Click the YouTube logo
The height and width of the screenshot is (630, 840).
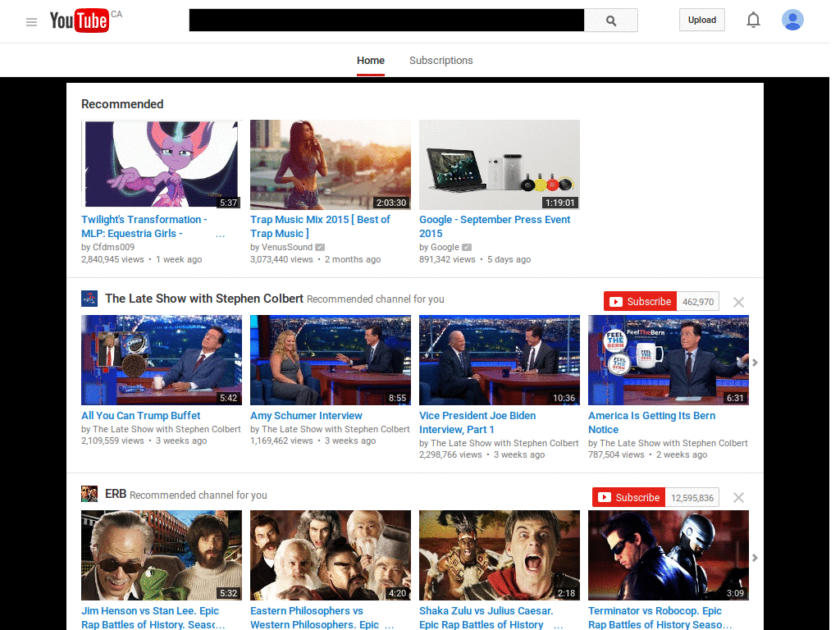coord(80,21)
